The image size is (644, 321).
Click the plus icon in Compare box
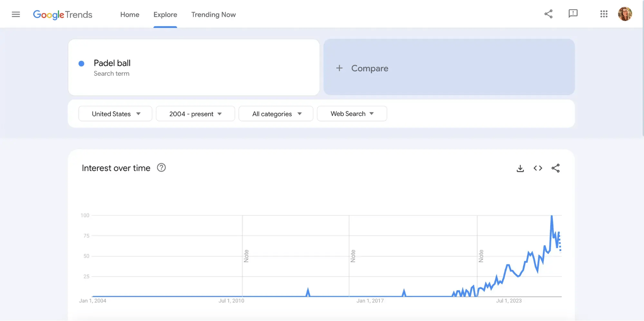click(x=339, y=68)
